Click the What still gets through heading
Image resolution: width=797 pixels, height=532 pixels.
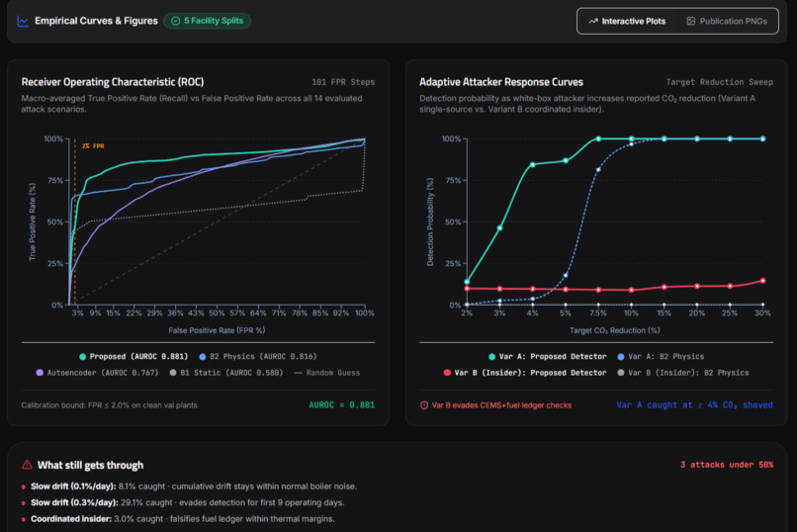(90, 465)
